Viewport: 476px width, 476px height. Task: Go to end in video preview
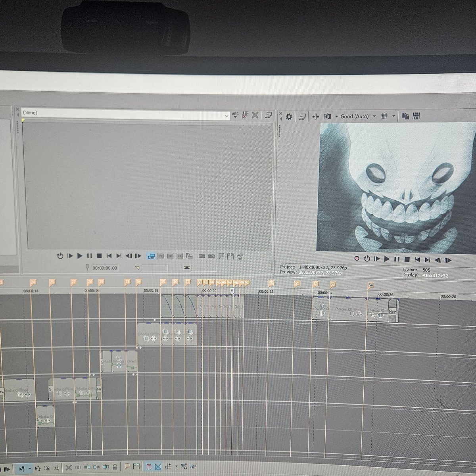click(x=427, y=260)
